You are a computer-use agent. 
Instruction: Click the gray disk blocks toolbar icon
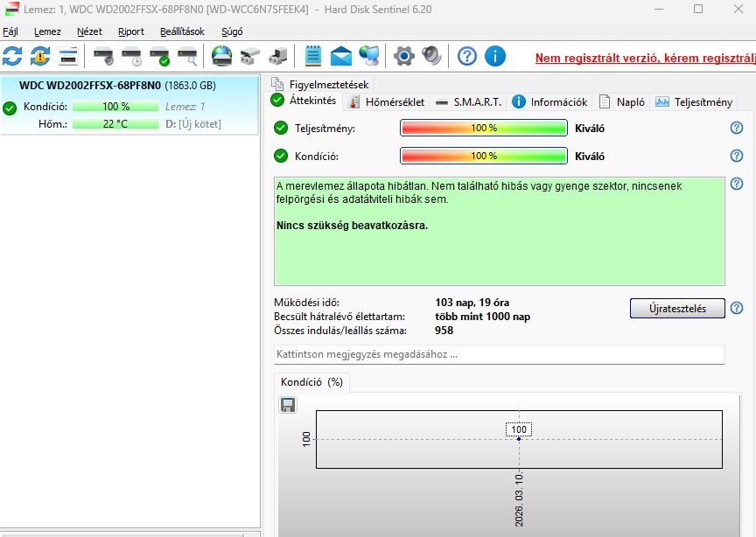coord(249,56)
